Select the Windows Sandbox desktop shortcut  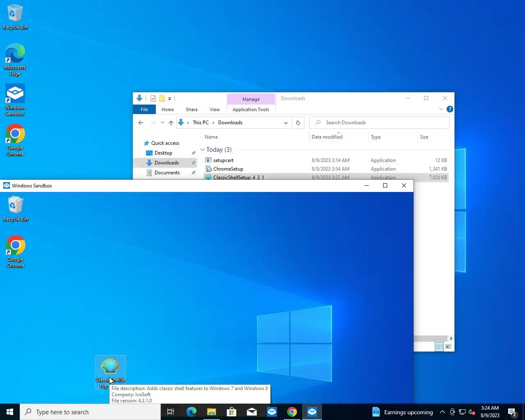(15, 100)
